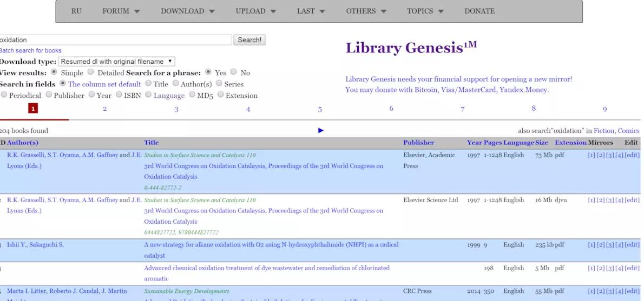Go to results page 5
Viewport: 644px width, 301px height.
click(x=319, y=110)
